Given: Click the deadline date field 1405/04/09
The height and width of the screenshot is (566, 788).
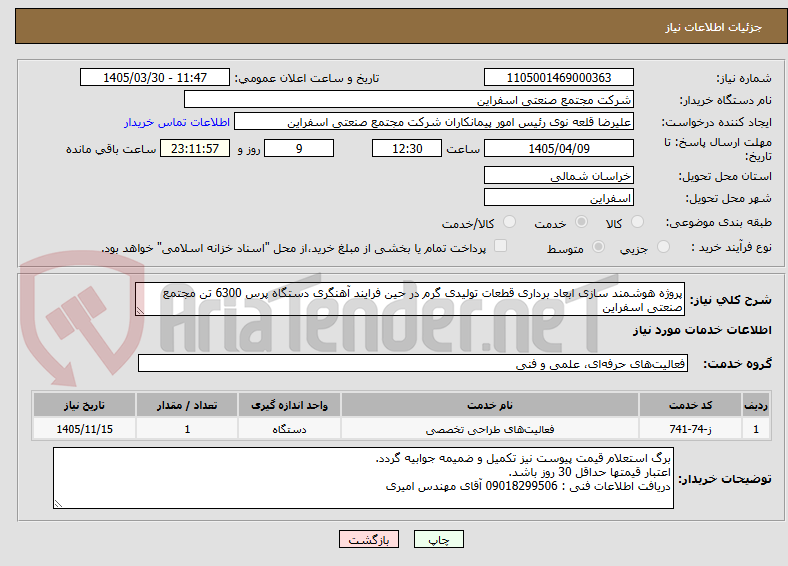Looking at the screenshot, I should click(x=558, y=148).
